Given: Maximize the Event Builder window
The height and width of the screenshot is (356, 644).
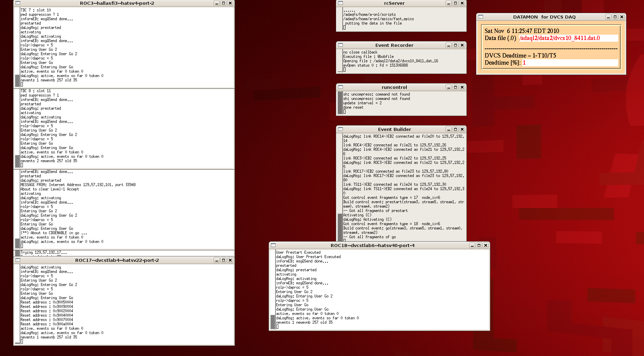Looking at the screenshot, I should 455,129.
